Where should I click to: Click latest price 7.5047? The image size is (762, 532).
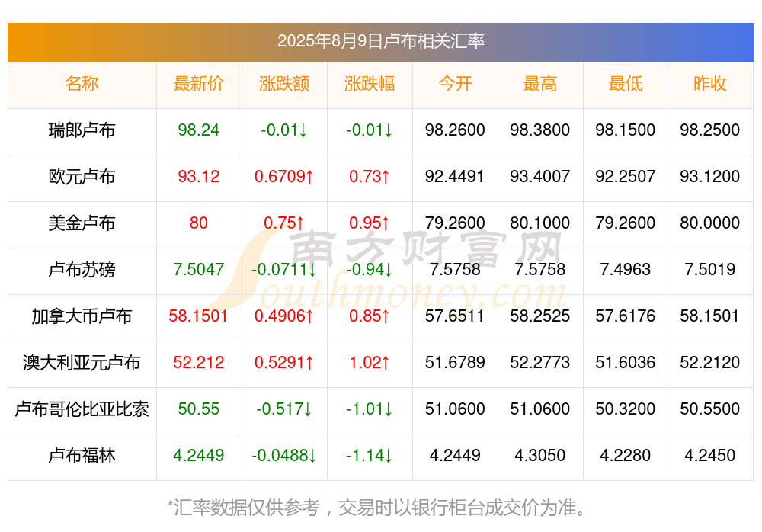[x=198, y=269]
